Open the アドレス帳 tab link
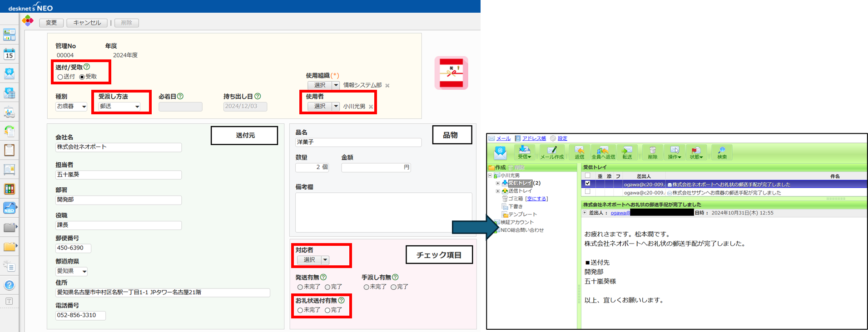868x332 pixels. 534,138
